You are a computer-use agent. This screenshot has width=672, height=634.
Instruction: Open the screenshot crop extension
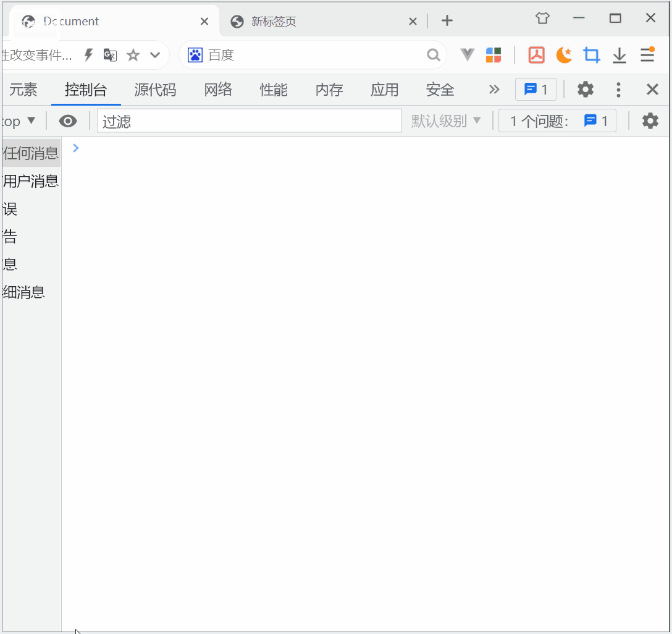pyautogui.click(x=591, y=55)
